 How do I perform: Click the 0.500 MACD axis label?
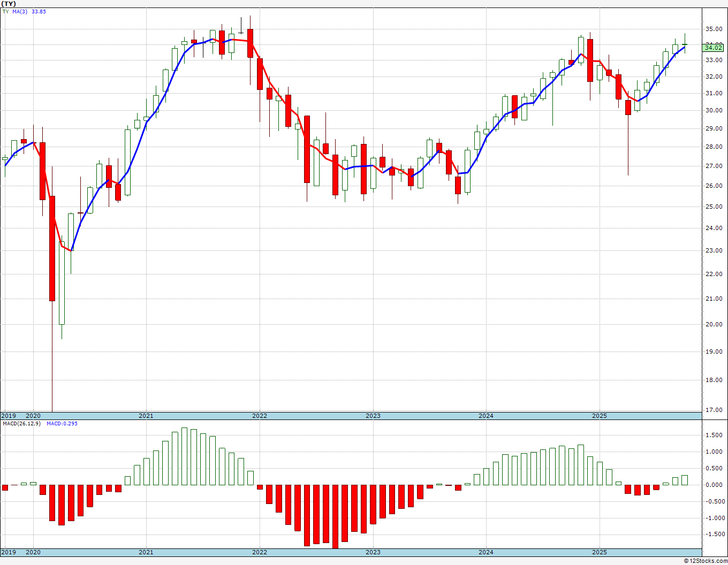(714, 469)
